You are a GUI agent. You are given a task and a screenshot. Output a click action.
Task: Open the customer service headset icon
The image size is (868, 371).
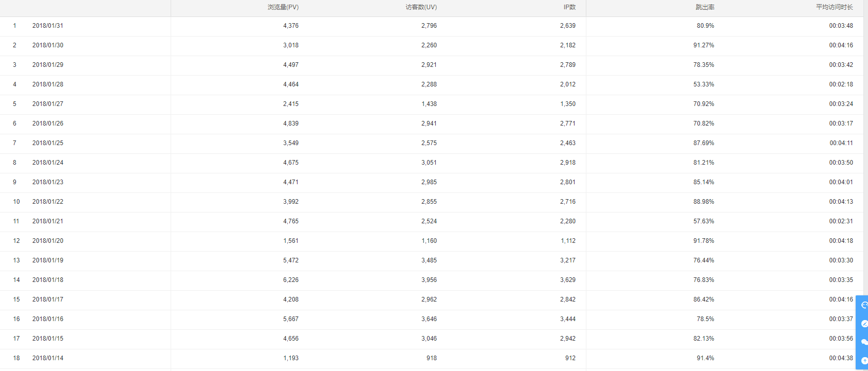point(864,305)
